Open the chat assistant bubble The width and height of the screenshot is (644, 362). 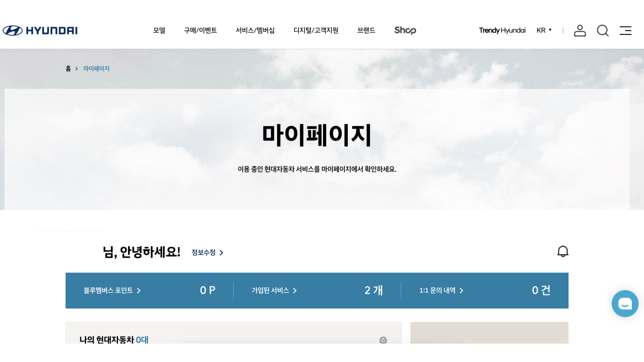[x=625, y=304]
